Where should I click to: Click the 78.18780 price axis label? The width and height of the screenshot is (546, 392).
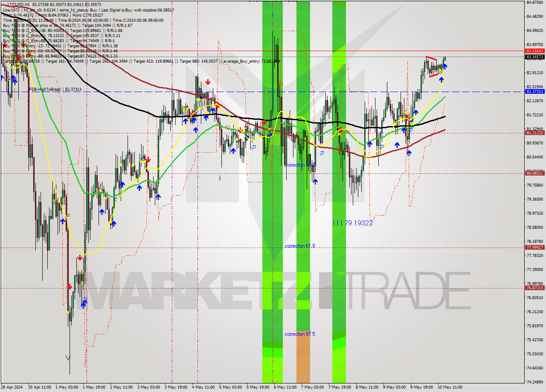[535, 241]
